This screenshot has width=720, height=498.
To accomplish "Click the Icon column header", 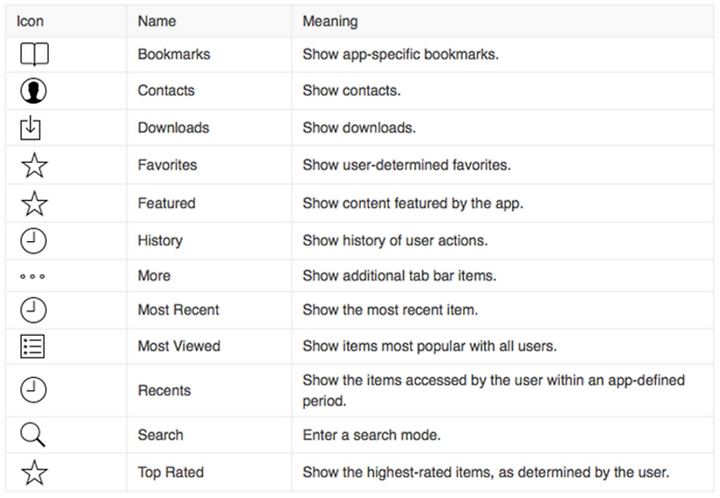I will point(30,21).
